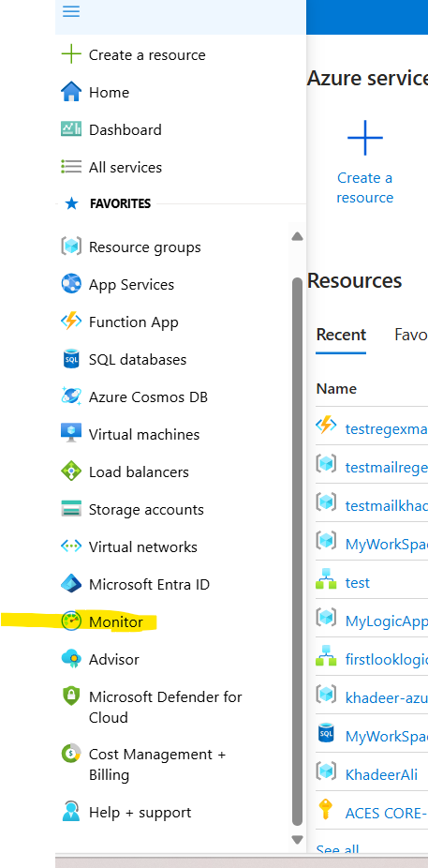Open All services from the menu
428x868 pixels.
(x=125, y=167)
